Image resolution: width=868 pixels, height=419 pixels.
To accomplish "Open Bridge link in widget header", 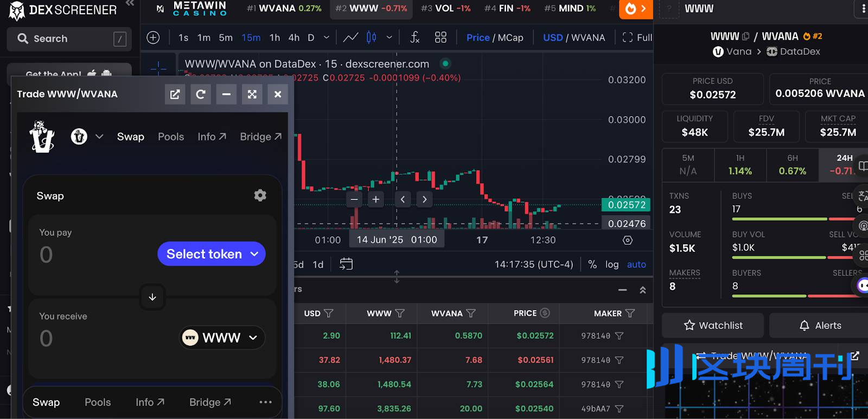I will [260, 137].
